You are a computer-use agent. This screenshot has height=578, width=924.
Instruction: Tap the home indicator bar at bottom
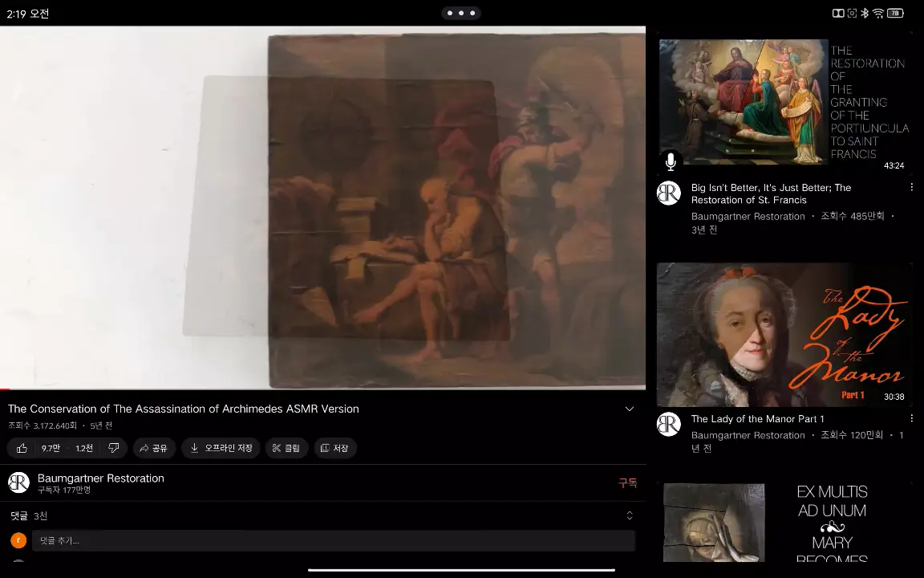click(x=461, y=570)
